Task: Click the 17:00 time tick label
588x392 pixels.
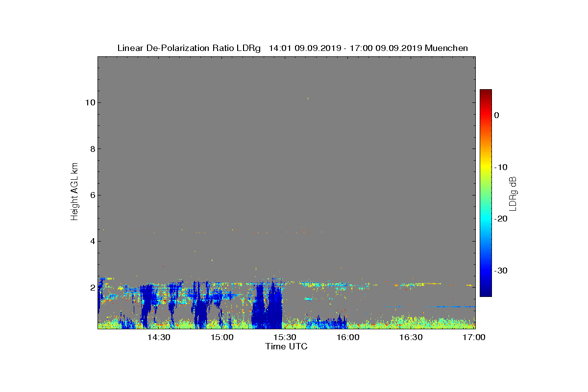Action: [x=474, y=337]
